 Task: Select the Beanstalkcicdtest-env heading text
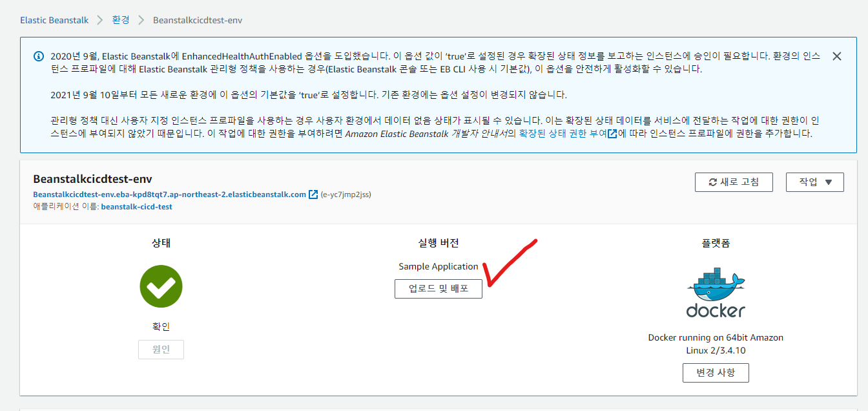click(92, 179)
